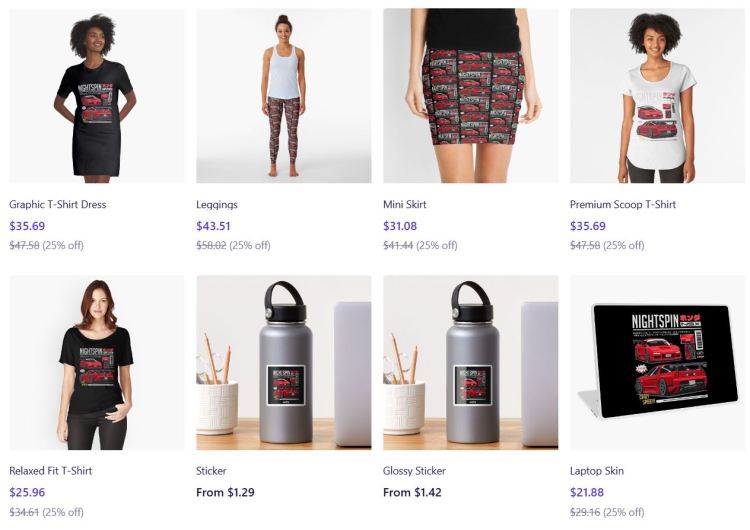Click the Graphic T-Shirt Dress title link

click(58, 204)
